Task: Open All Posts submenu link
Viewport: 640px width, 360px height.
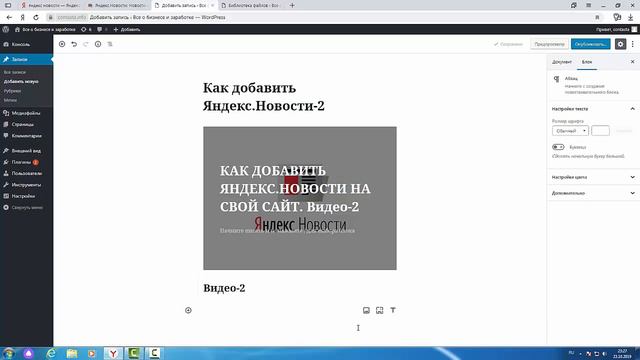Action: (15, 72)
